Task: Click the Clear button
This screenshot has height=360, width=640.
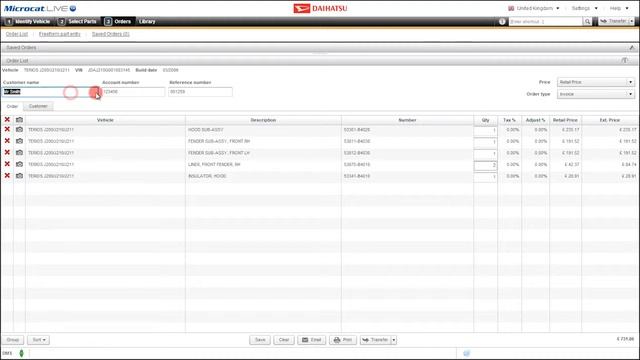Action: coord(284,340)
